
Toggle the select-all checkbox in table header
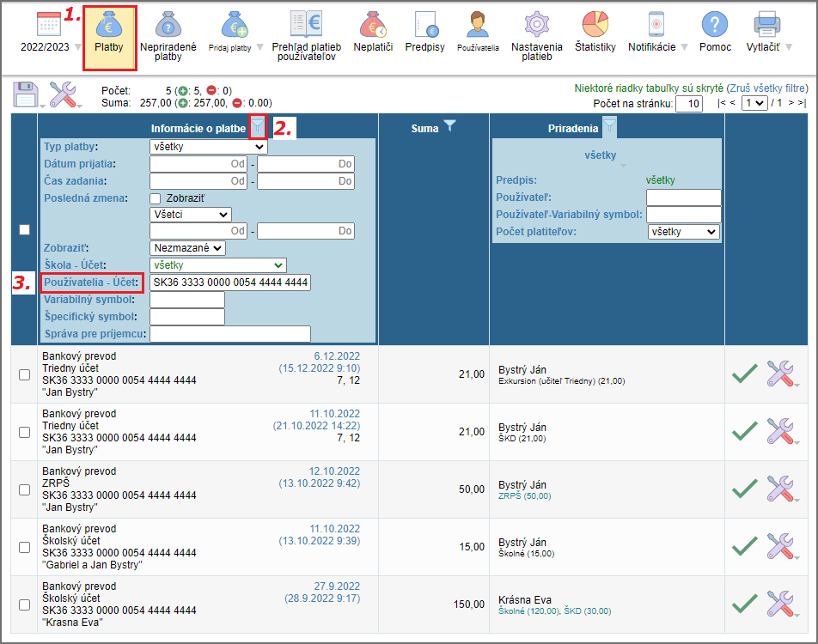(25, 229)
